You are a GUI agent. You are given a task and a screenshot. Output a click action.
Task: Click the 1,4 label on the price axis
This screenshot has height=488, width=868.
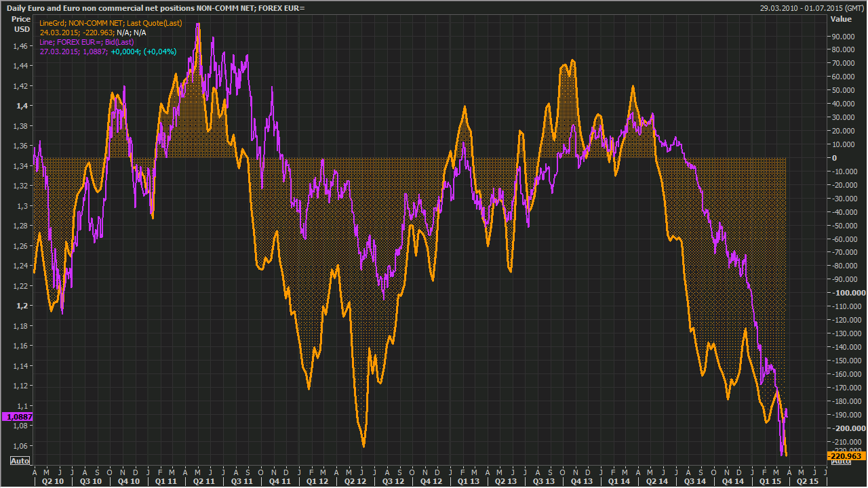coord(24,106)
